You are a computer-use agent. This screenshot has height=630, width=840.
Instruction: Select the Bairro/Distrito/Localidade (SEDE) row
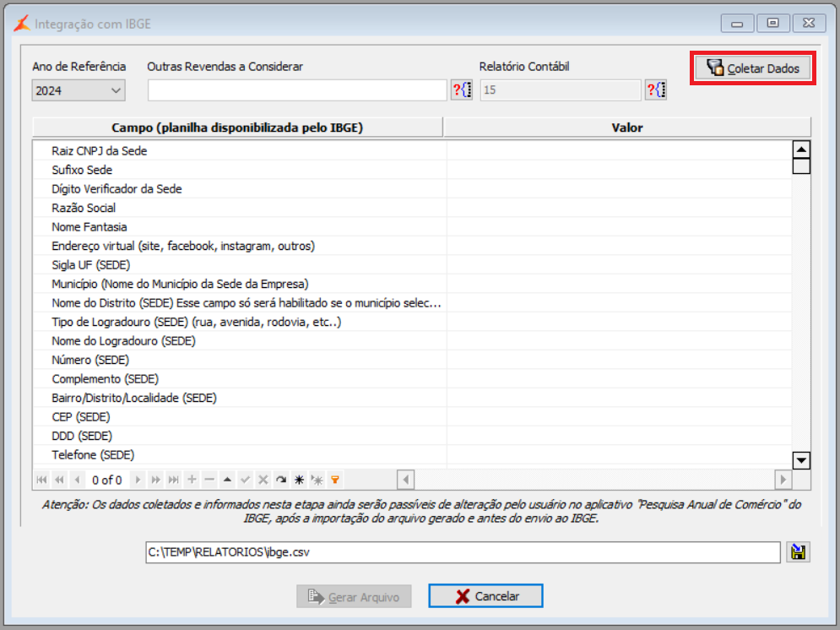click(412, 398)
